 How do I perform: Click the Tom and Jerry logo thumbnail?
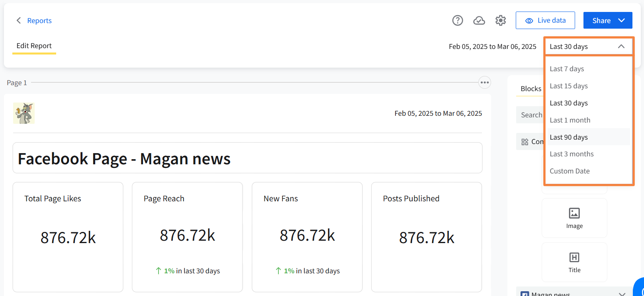(x=24, y=113)
